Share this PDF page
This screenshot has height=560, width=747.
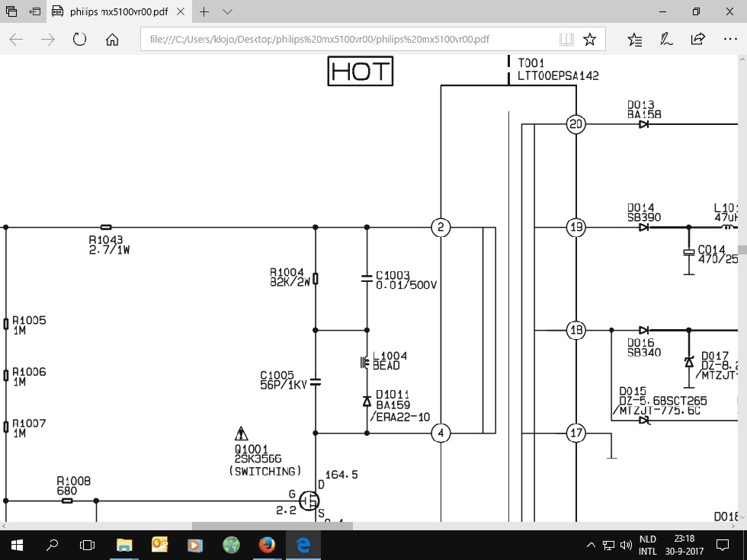click(698, 39)
